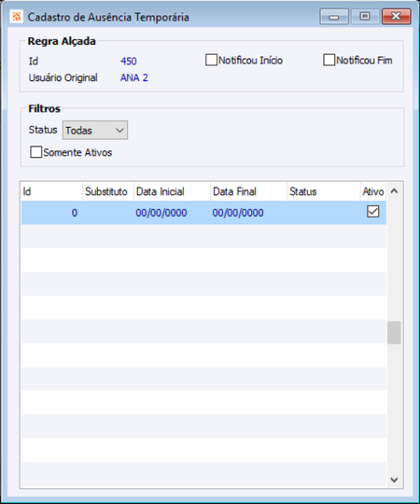Open the Status filter dropdown

pyautogui.click(x=95, y=130)
